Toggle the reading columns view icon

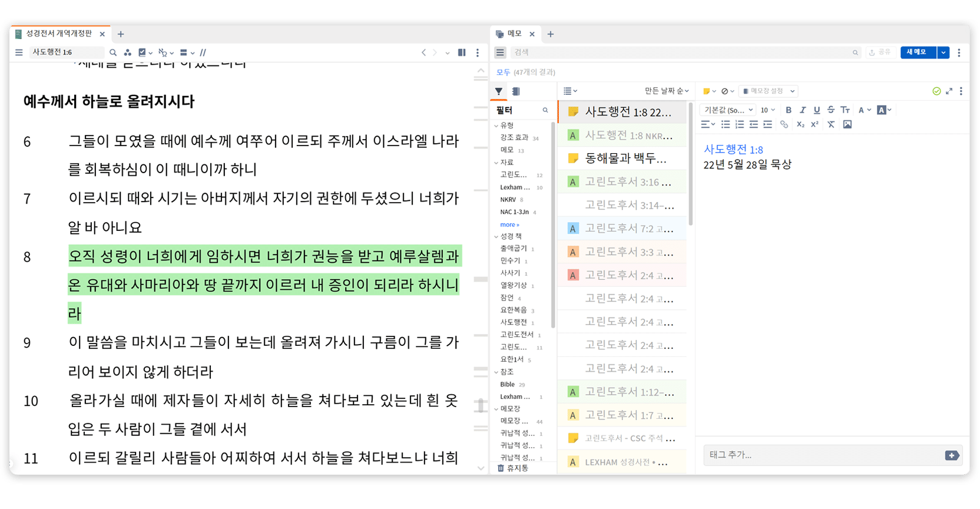coord(462,52)
